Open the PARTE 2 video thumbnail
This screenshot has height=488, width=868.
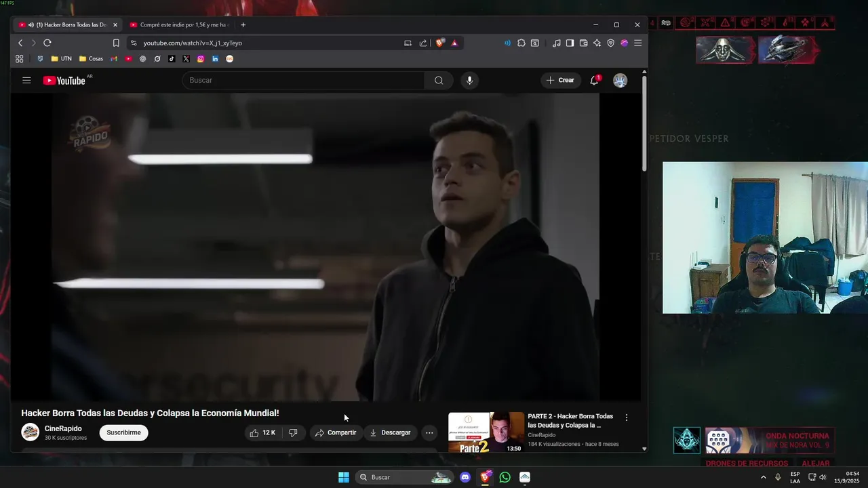[486, 432]
